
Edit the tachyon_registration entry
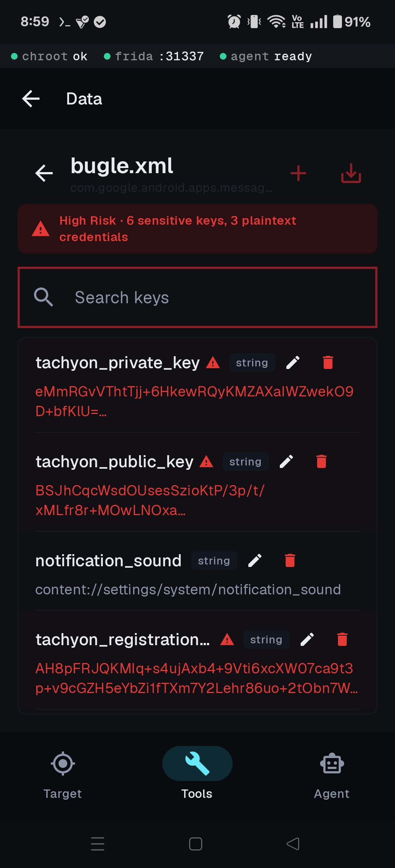(x=308, y=640)
